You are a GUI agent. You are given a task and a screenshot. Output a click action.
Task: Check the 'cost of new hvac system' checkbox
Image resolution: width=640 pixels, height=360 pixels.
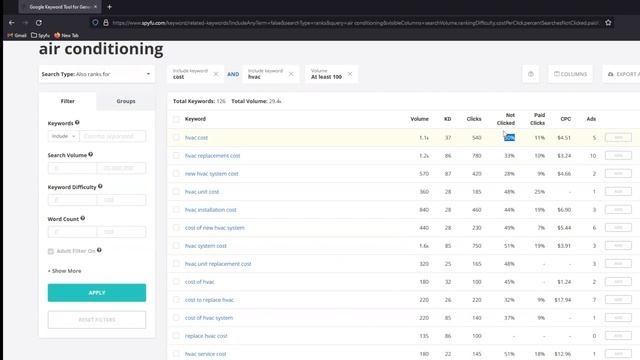176,227
